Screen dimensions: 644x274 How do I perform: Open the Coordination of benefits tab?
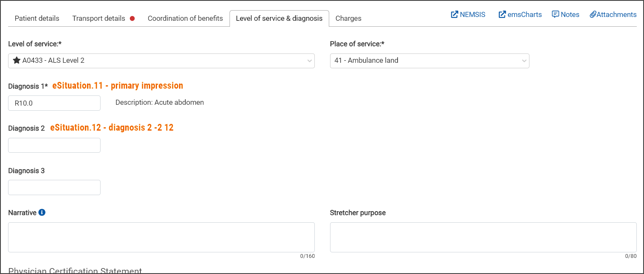[x=185, y=18]
